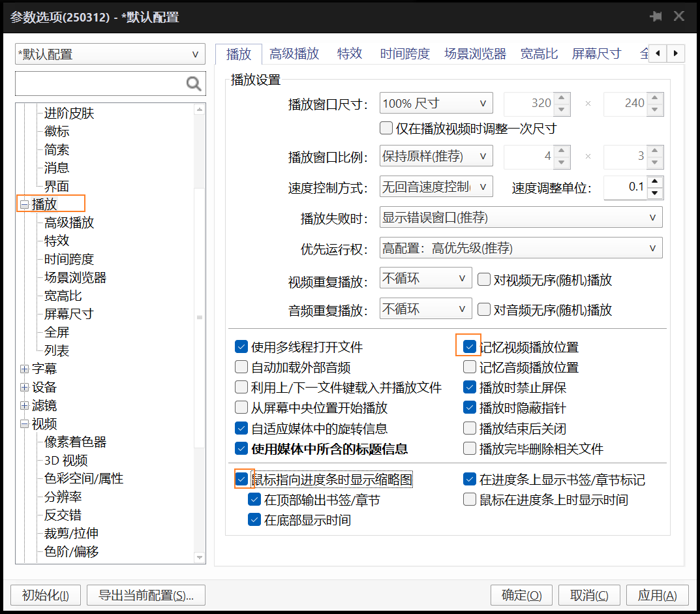700x614 pixels.
Task: Collapse the 视频 tree node
Action: click(x=25, y=423)
